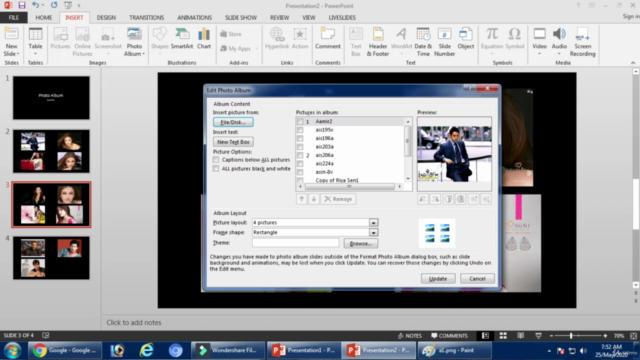Screen dimensions: 640x360
Task: Fit slide to current window icon
Action: coord(633,336)
